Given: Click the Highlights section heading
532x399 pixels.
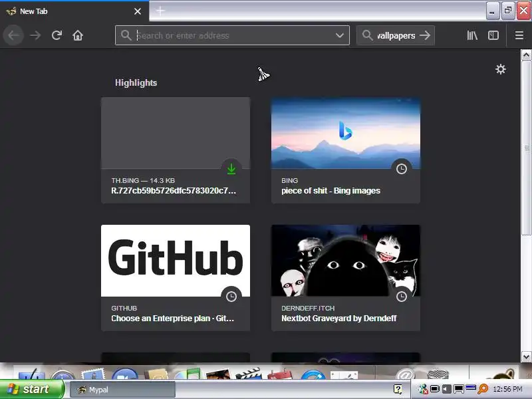Looking at the screenshot, I should click(136, 82).
